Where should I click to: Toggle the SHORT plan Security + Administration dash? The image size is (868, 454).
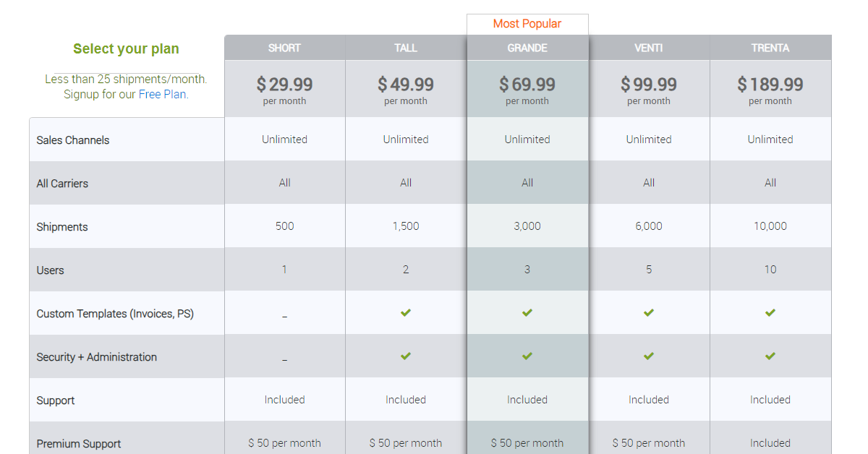point(284,358)
